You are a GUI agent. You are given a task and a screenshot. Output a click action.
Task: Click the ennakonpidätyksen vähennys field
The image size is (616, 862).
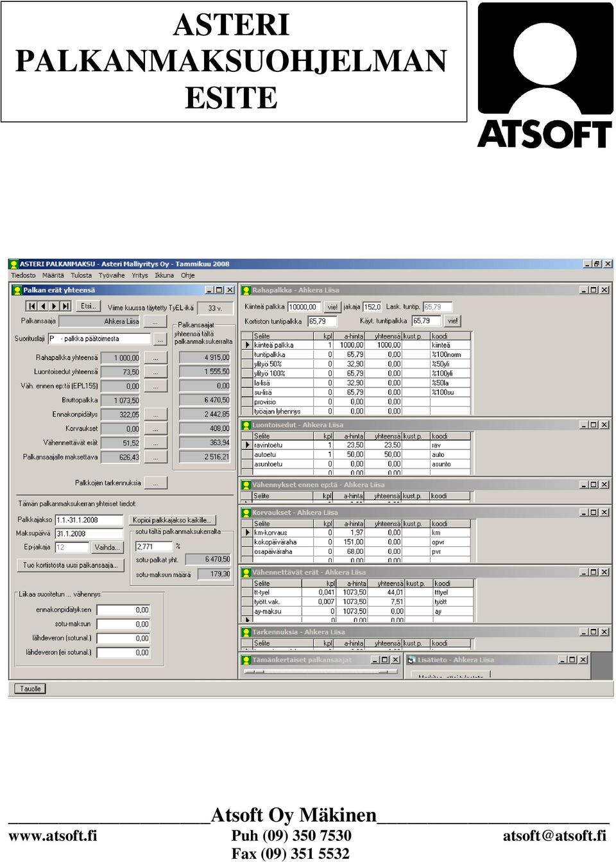click(x=123, y=610)
